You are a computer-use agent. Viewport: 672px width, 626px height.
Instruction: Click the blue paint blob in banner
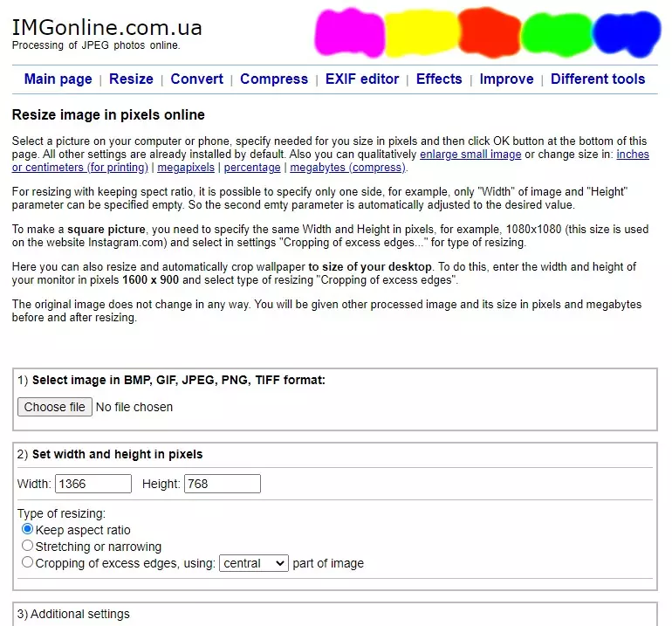[x=625, y=33]
